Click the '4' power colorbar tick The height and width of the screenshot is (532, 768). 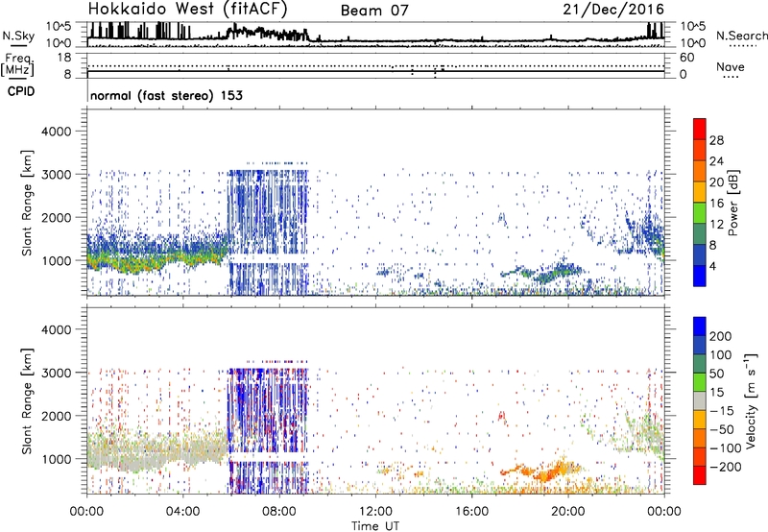click(712, 266)
